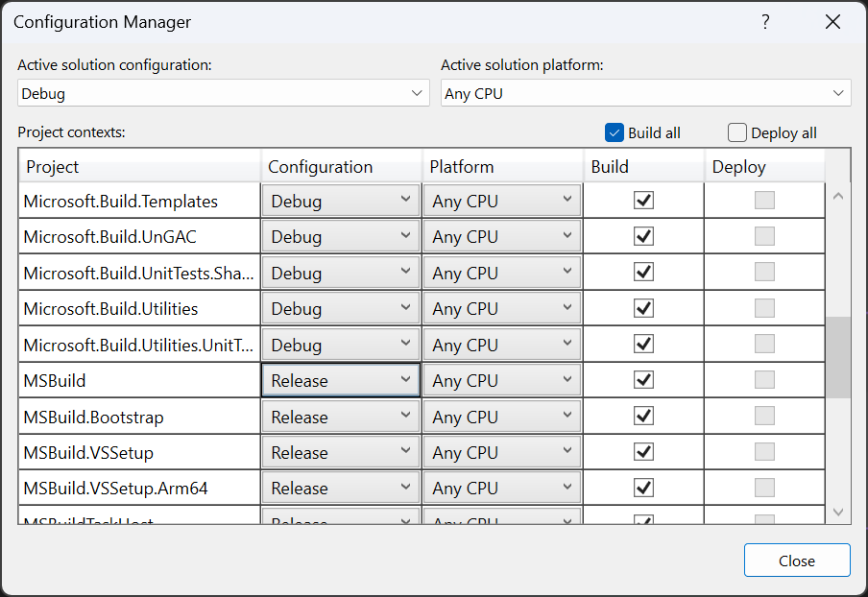Click the Close button
The height and width of the screenshot is (597, 868).
pyautogui.click(x=796, y=560)
